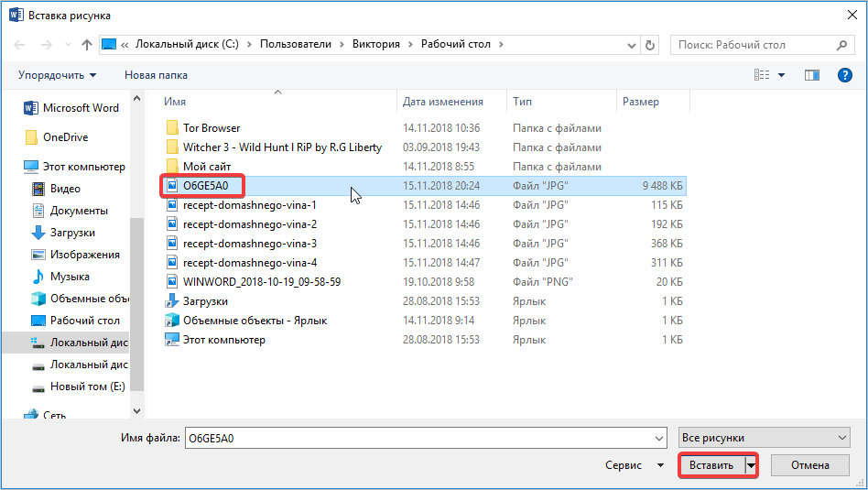Screen dimensions: 868x490
Task: Click Новая папка in toolbar
Action: [156, 75]
